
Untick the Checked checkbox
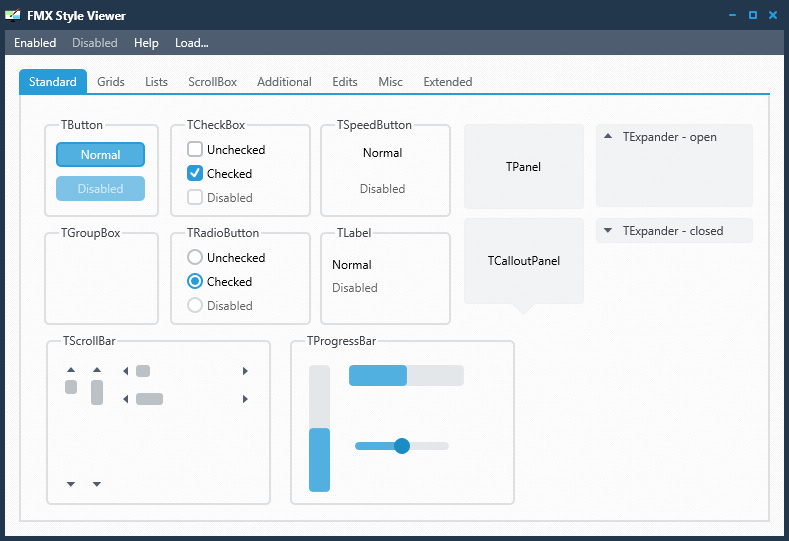[x=195, y=173]
